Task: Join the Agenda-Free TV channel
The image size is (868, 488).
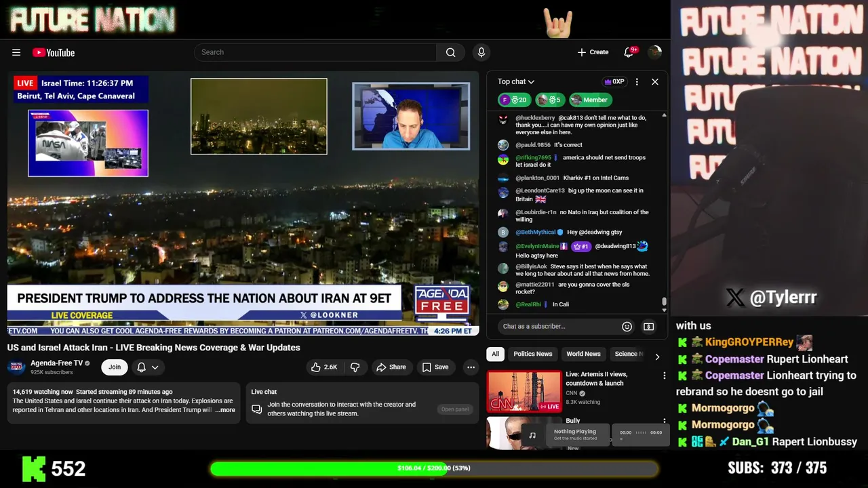Action: click(x=115, y=367)
